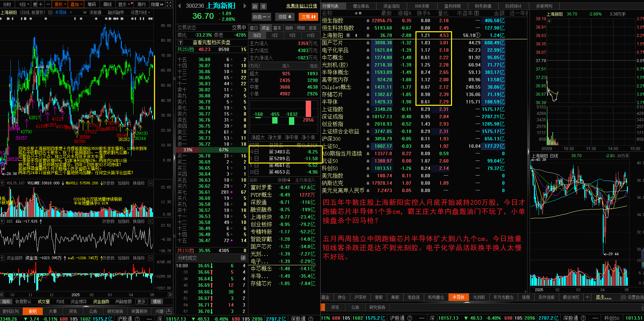Click the minus zoom-out button in chart toolbar
Viewport: 644px width, 321px height.
click(x=48, y=4)
